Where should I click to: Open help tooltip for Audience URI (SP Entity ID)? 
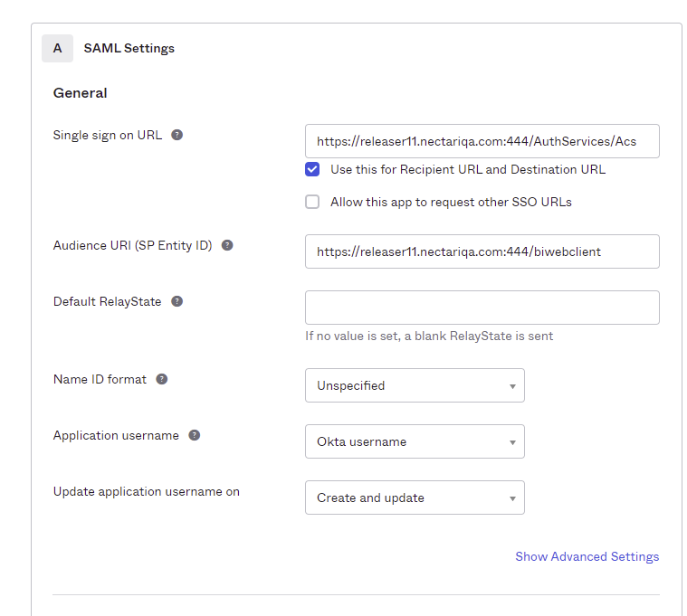coord(227,245)
